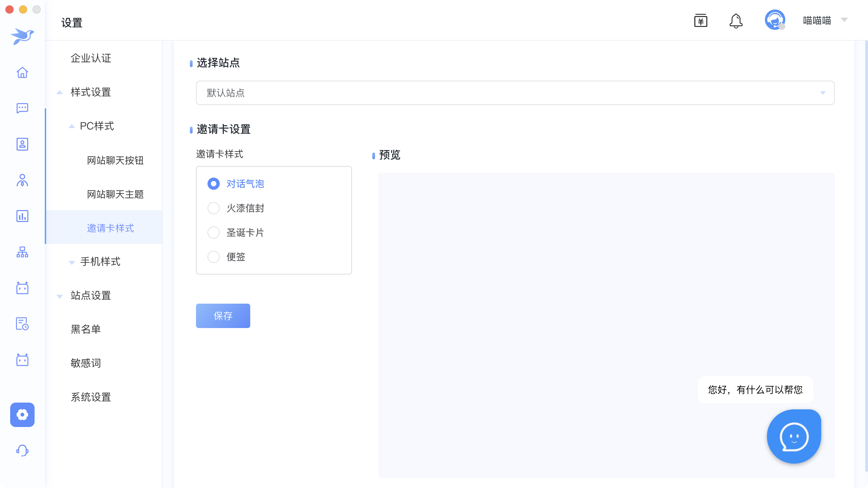Image resolution: width=868 pixels, height=488 pixels.
Task: Choose the 便签 invitation card style
Action: tap(214, 257)
